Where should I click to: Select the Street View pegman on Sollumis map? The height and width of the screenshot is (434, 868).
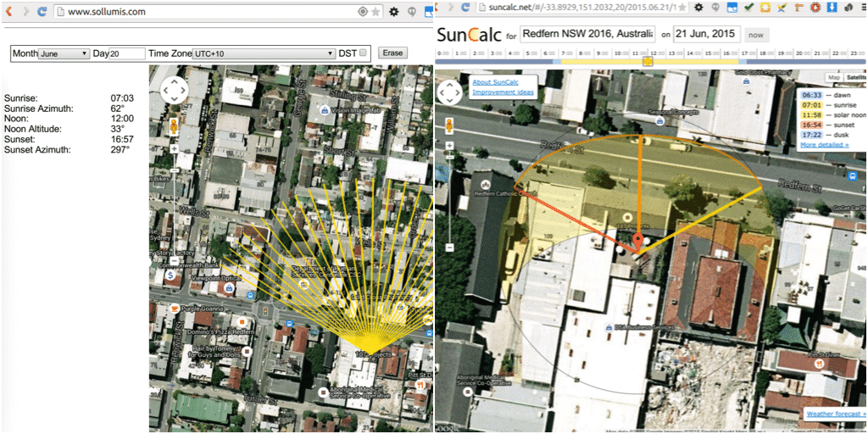point(175,127)
